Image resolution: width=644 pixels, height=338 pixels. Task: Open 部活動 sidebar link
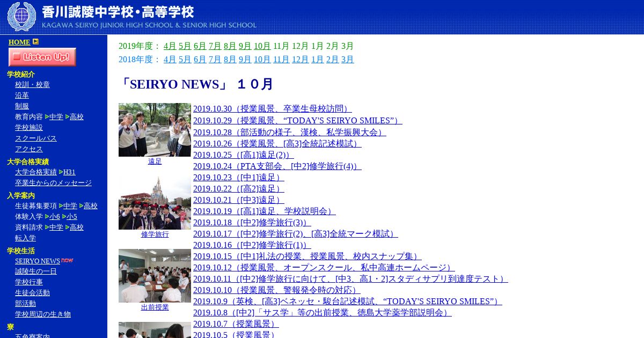pos(25,304)
